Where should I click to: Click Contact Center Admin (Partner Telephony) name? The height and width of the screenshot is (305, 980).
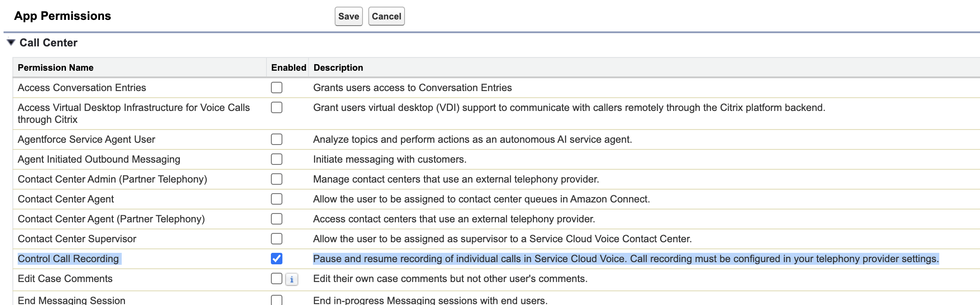point(112,179)
